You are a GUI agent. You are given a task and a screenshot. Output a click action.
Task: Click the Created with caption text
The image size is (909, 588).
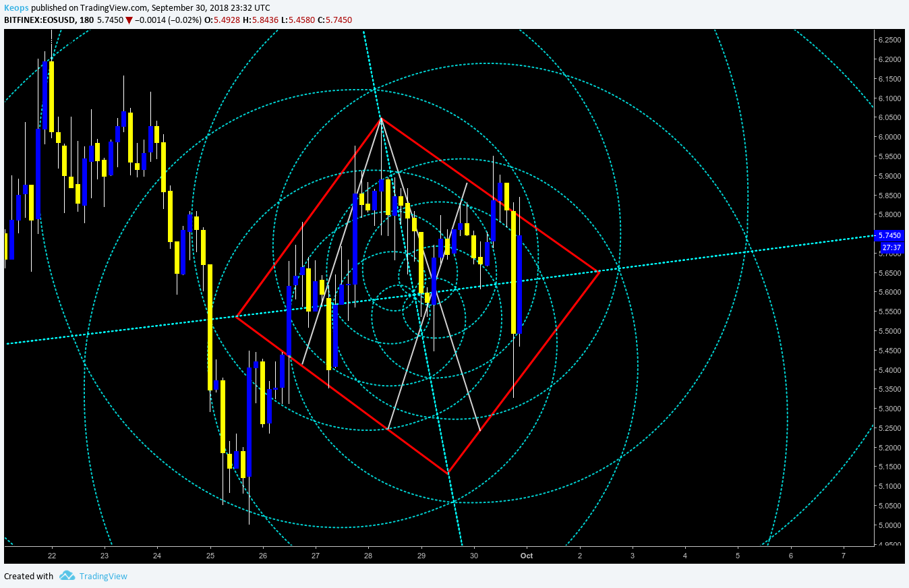point(28,576)
